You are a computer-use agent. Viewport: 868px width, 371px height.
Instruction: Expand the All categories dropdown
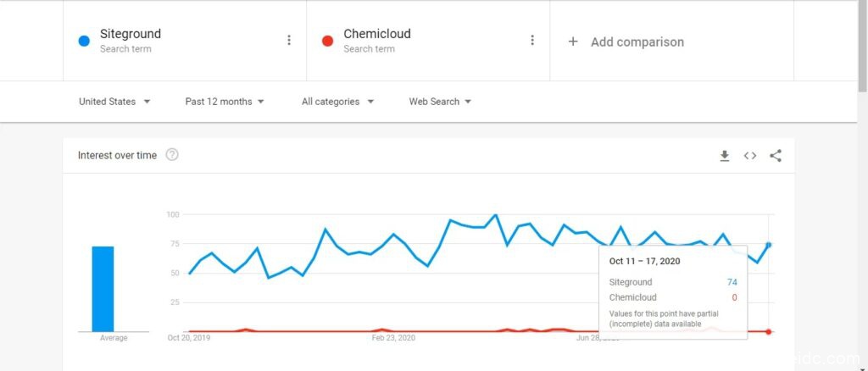pos(338,102)
